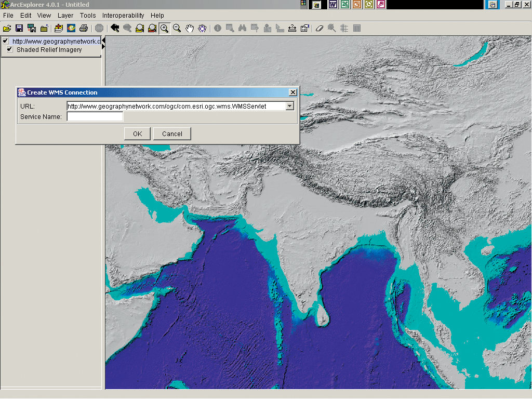This screenshot has width=532, height=399.
Task: Close the Create WMS Connection dialog
Action: coord(293,92)
